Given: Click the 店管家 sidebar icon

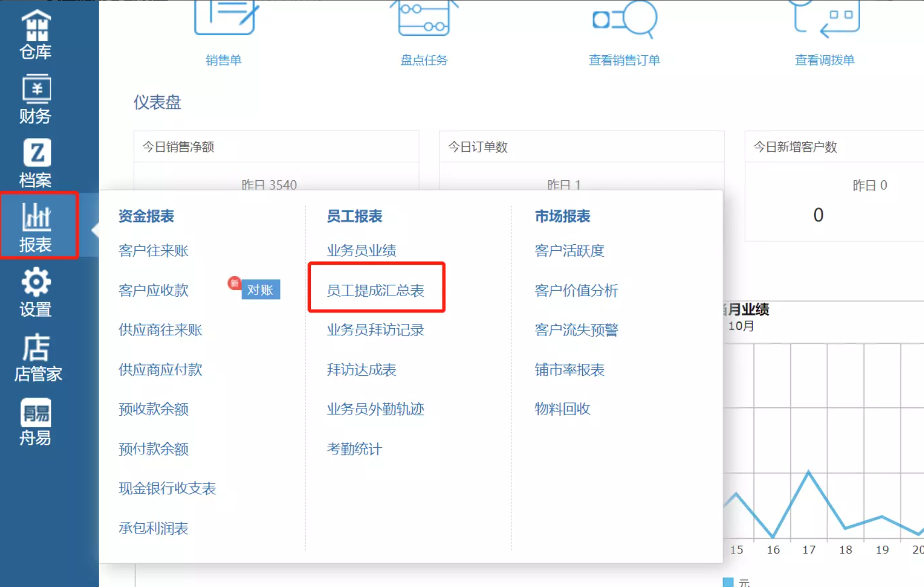Looking at the screenshot, I should click(x=37, y=357).
